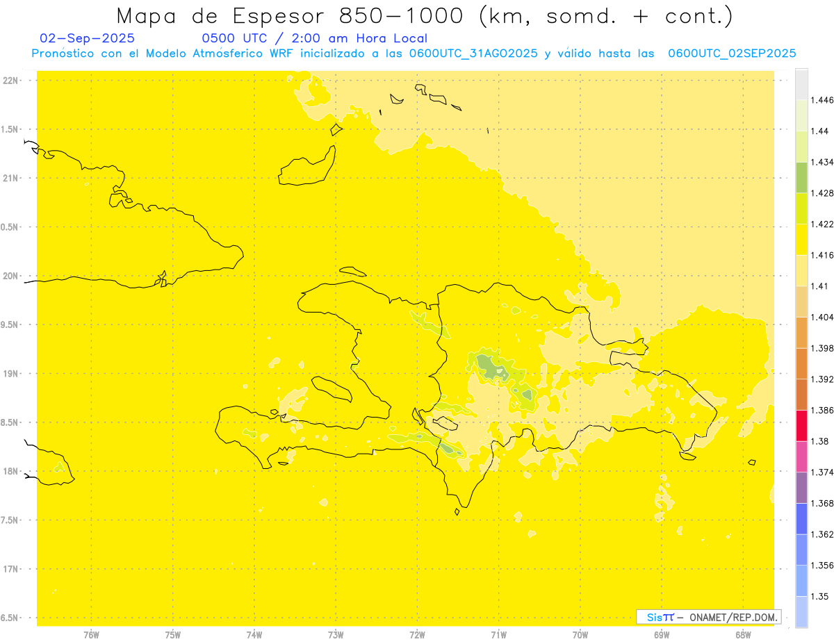Viewport: 834px width, 644px height.
Task: Click the '1.422' legend value
Action: coord(821,224)
